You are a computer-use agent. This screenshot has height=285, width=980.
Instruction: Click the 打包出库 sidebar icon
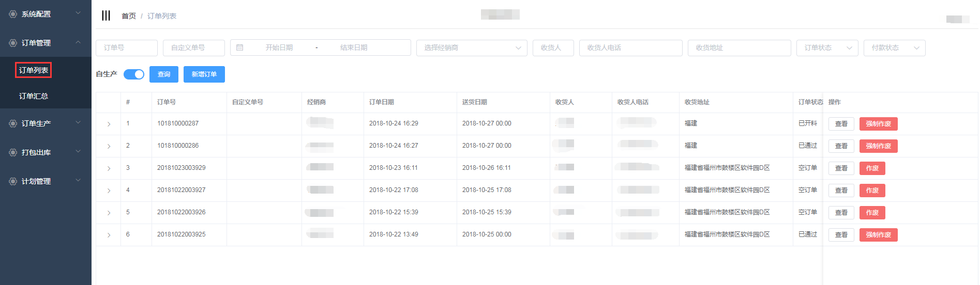tap(13, 152)
